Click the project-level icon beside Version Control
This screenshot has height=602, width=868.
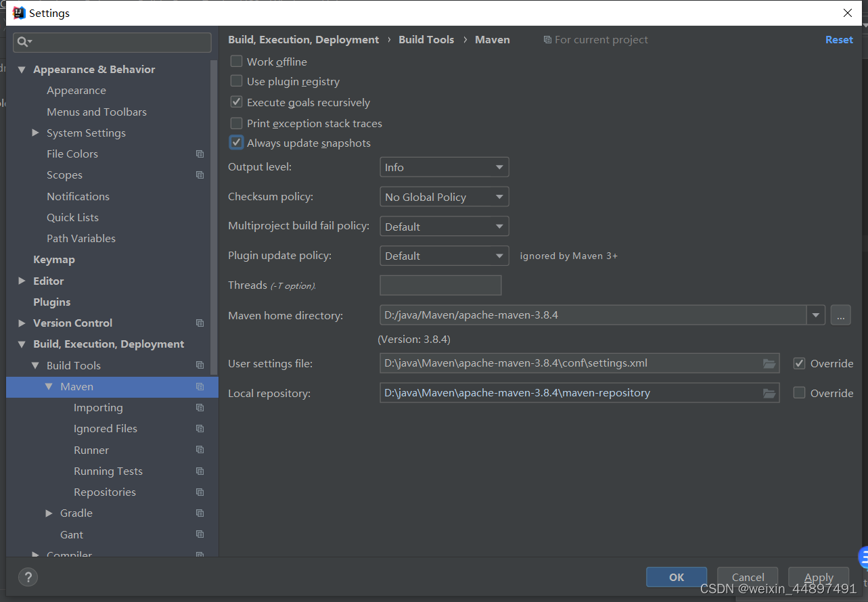tap(200, 323)
